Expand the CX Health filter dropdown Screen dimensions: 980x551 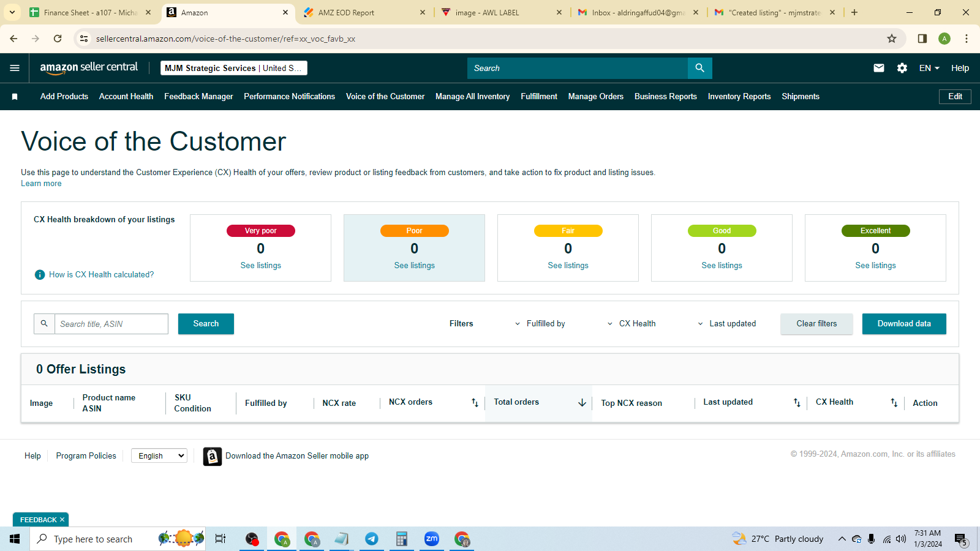pyautogui.click(x=631, y=324)
